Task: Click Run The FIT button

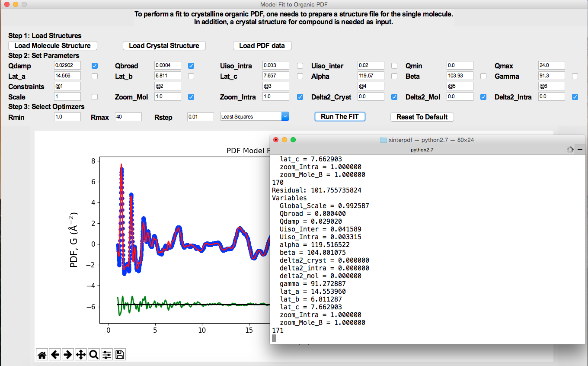Action: click(x=340, y=116)
